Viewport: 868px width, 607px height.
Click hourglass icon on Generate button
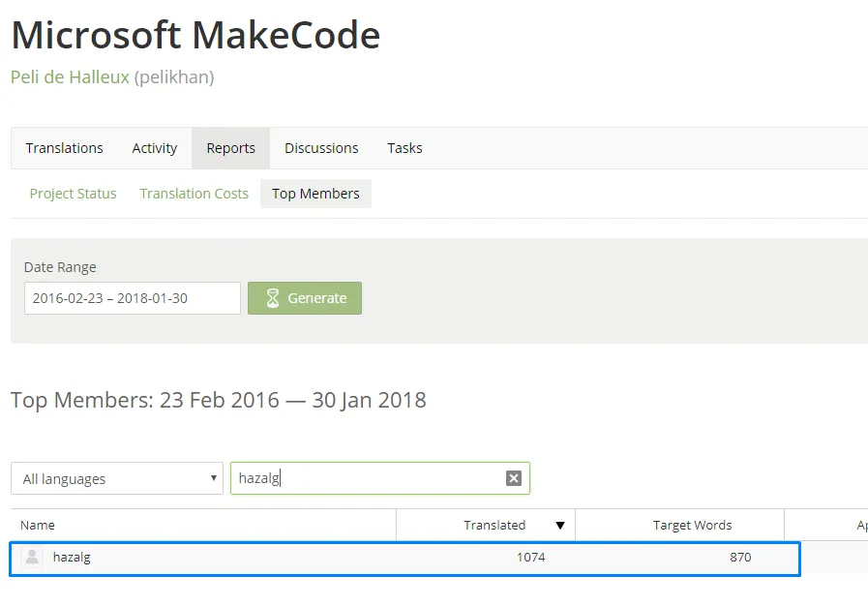(272, 298)
